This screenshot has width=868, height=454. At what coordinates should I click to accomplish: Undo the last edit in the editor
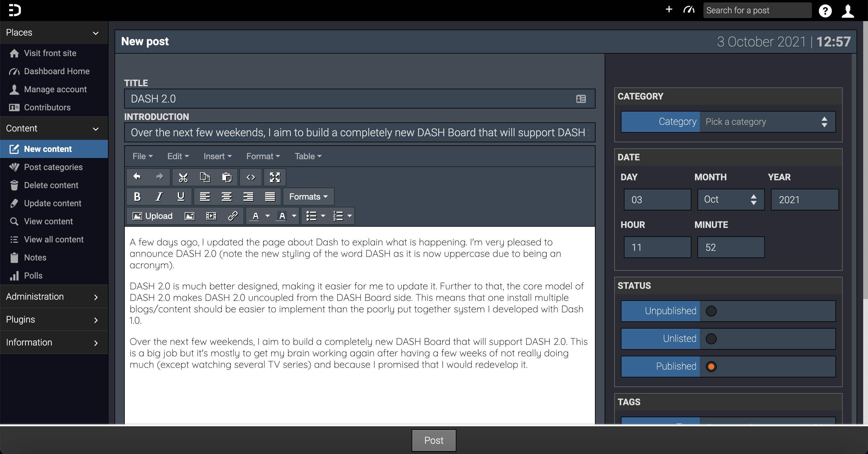(137, 177)
